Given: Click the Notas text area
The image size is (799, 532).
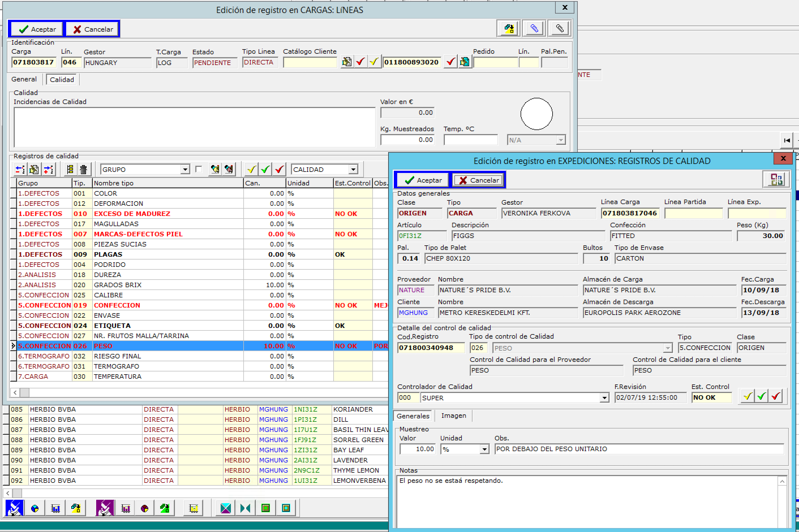Looking at the screenshot, I should 587,502.
